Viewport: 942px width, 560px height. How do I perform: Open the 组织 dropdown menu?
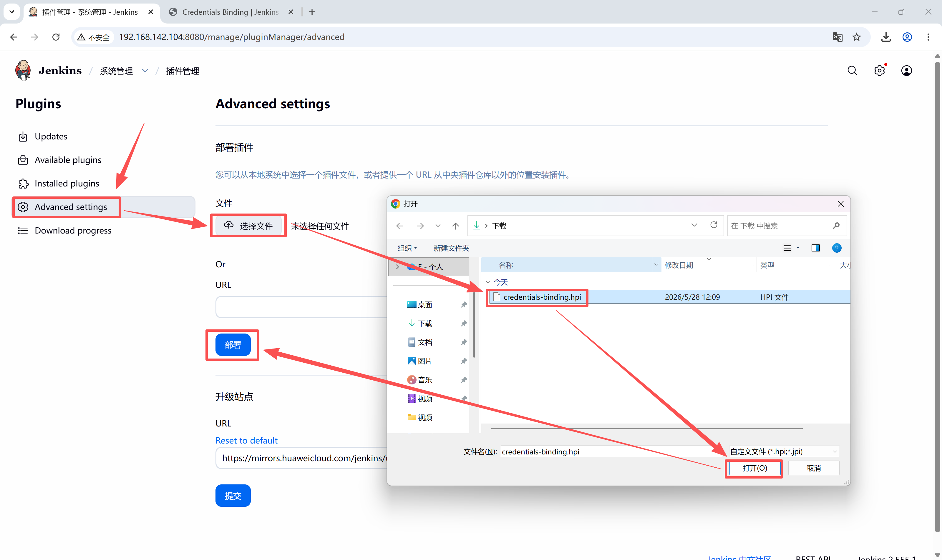click(407, 248)
